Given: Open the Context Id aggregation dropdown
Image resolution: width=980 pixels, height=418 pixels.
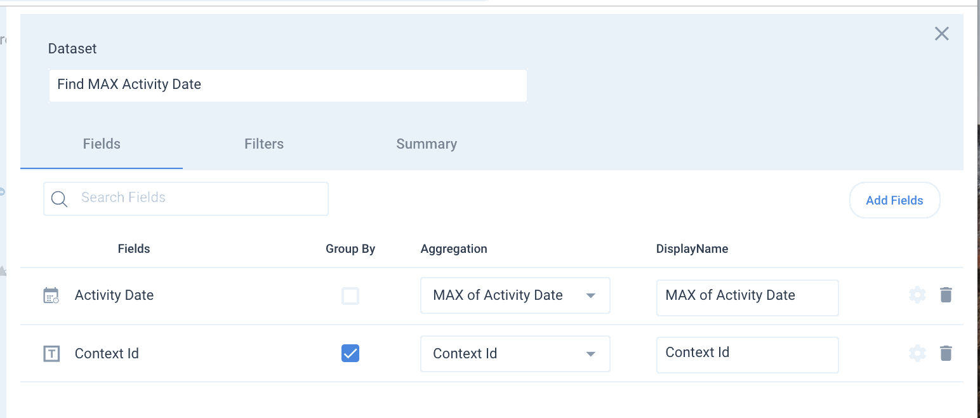Looking at the screenshot, I should coord(515,354).
